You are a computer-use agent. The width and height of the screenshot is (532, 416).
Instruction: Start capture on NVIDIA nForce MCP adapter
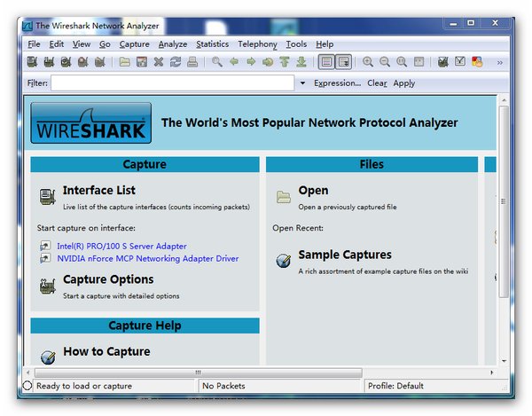tap(147, 258)
